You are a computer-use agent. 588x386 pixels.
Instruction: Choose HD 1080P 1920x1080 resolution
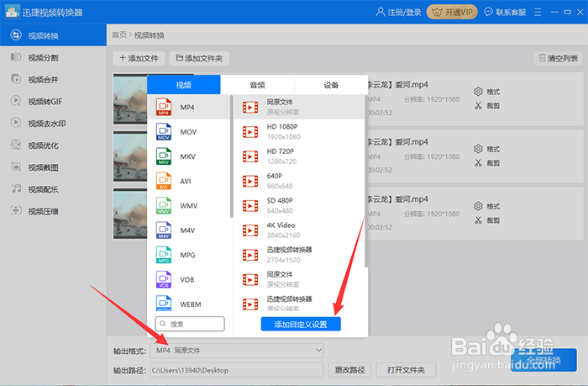(x=299, y=132)
